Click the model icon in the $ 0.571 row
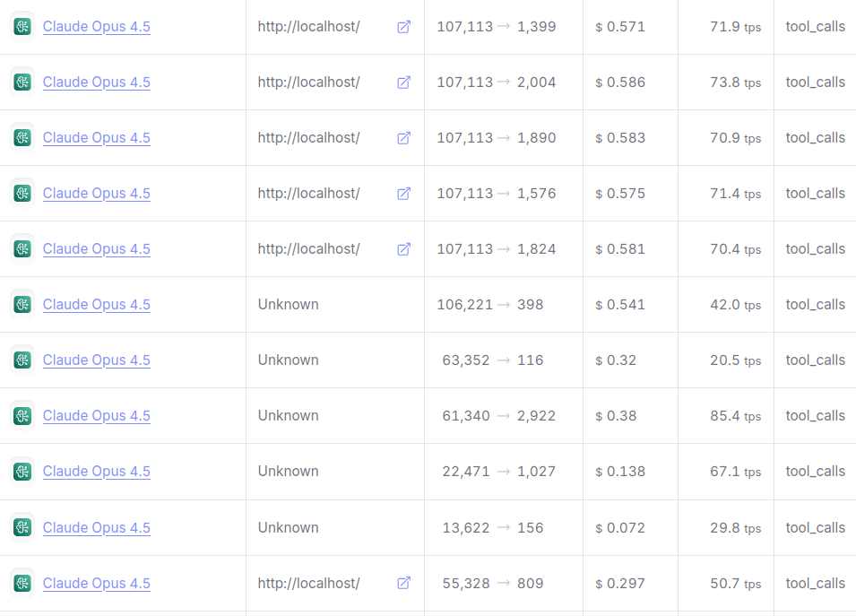Image resolution: width=856 pixels, height=616 pixels. tap(22, 26)
